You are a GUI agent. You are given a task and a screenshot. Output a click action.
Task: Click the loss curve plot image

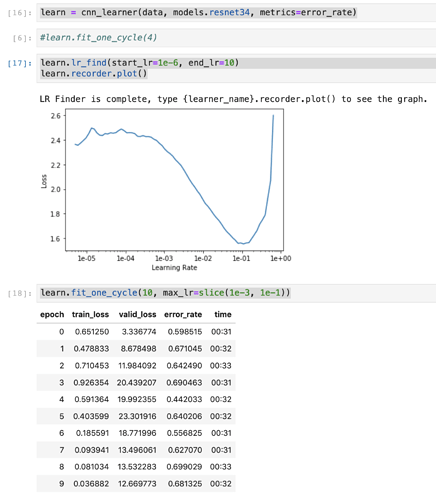(166, 190)
